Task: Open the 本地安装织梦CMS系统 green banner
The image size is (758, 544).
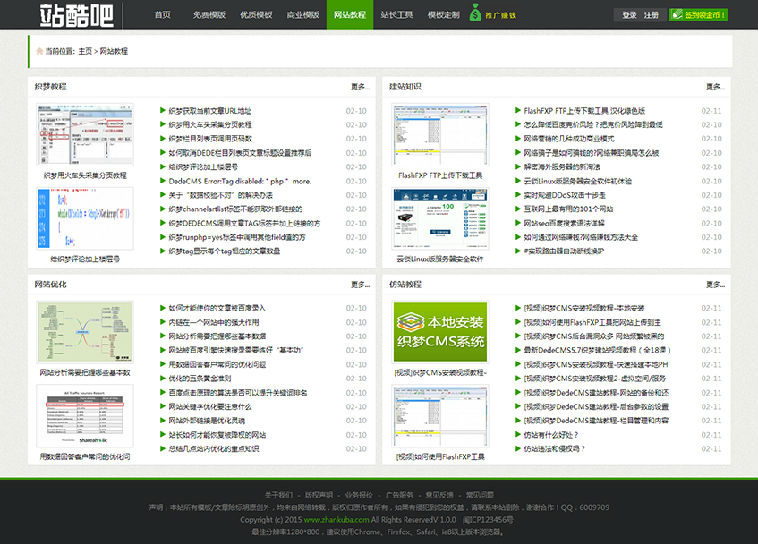Action: 440,331
